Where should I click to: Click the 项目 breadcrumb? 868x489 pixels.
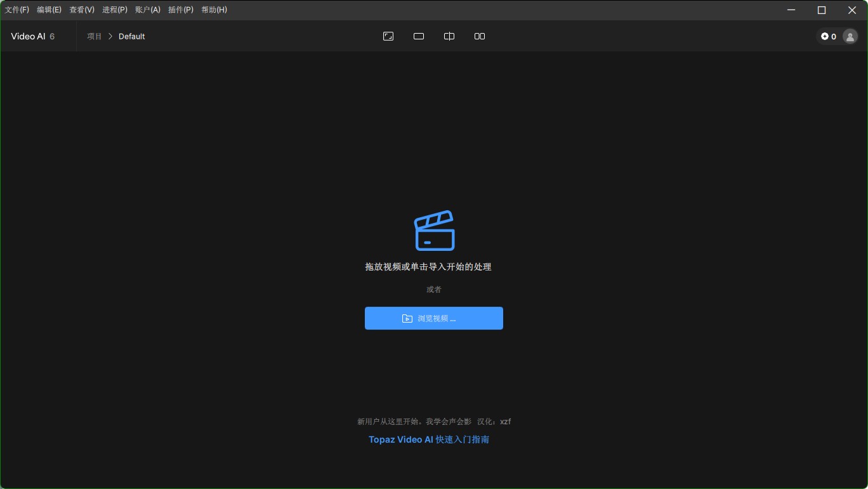(x=95, y=36)
